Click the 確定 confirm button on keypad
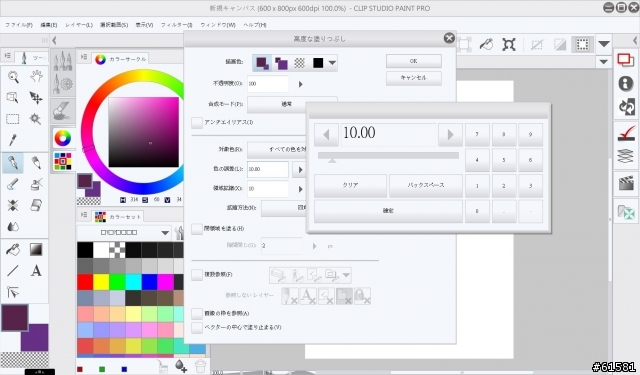The height and width of the screenshot is (375, 640). [388, 211]
